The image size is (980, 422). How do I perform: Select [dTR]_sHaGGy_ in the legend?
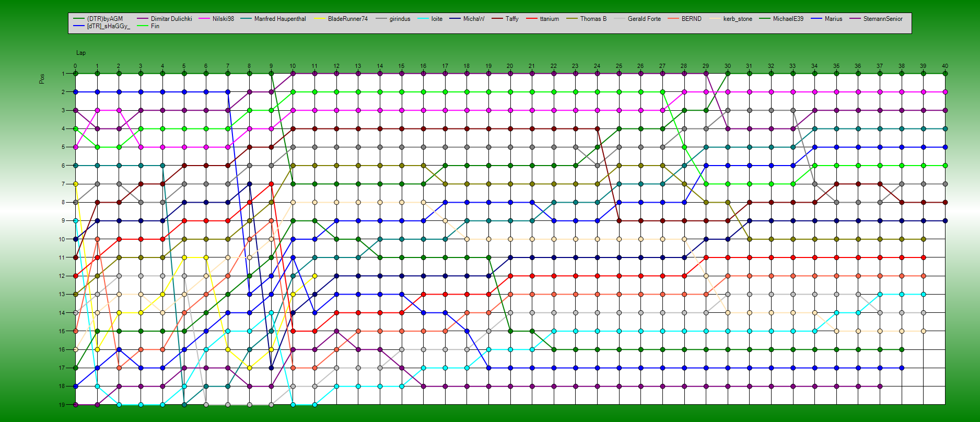tap(108, 26)
